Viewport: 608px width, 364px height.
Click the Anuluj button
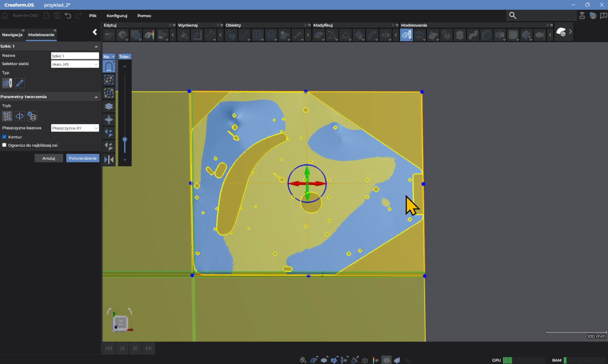pyautogui.click(x=49, y=158)
